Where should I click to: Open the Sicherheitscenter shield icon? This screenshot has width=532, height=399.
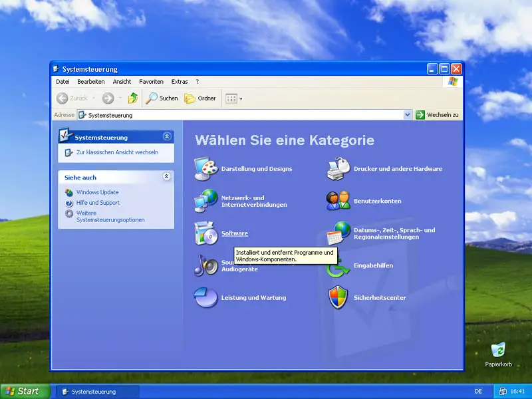[338, 297]
